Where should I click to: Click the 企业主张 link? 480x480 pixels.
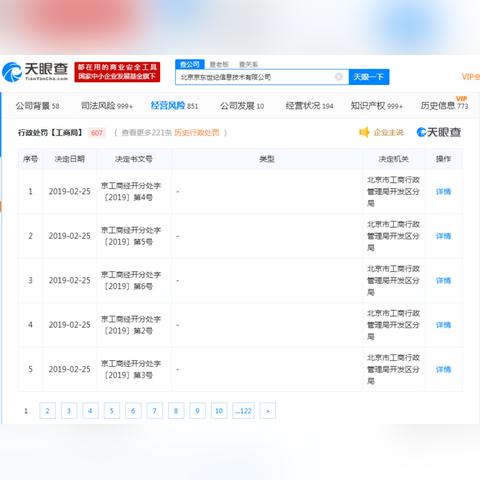tap(389, 133)
